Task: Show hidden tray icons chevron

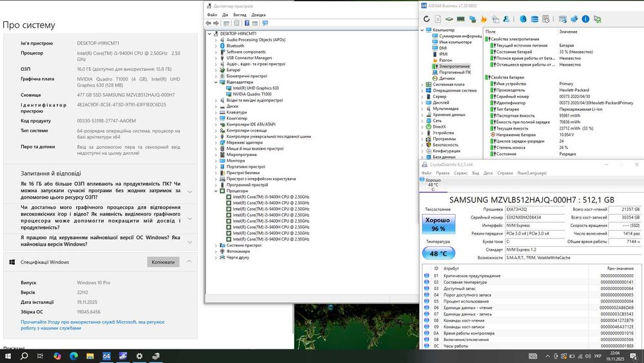Action: coord(547,357)
